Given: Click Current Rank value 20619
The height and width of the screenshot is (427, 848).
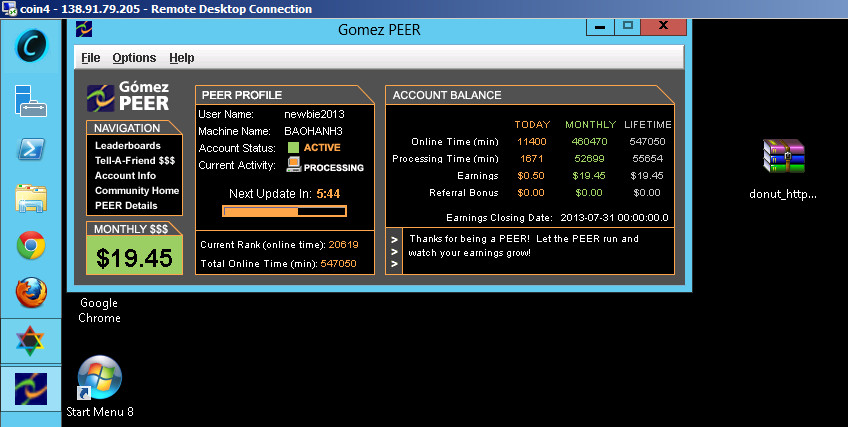Looking at the screenshot, I should click(343, 244).
